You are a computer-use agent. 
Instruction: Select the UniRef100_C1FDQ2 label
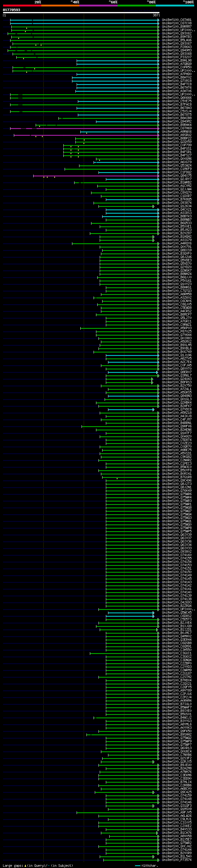[x=177, y=172]
